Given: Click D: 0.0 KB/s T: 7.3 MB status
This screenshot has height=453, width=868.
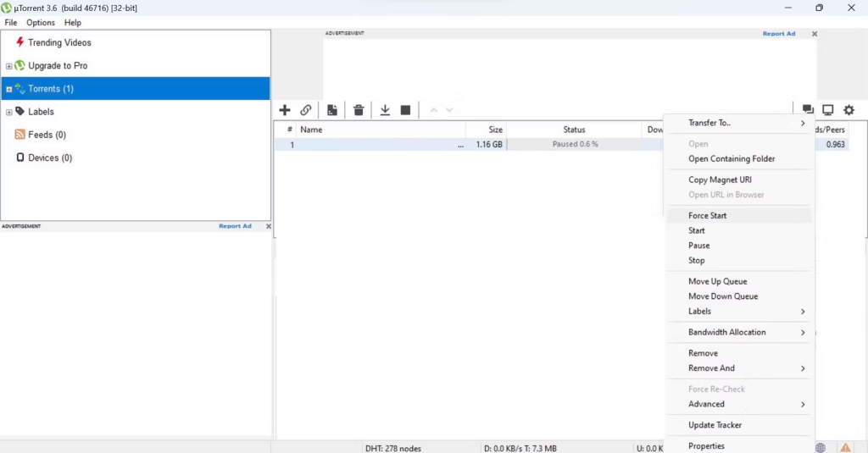Looking at the screenshot, I should click(520, 449).
